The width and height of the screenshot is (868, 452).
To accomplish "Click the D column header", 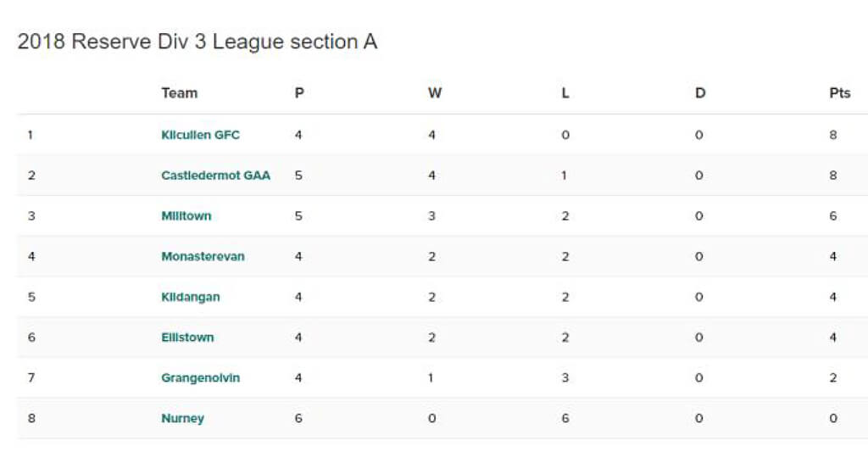I will coord(700,93).
